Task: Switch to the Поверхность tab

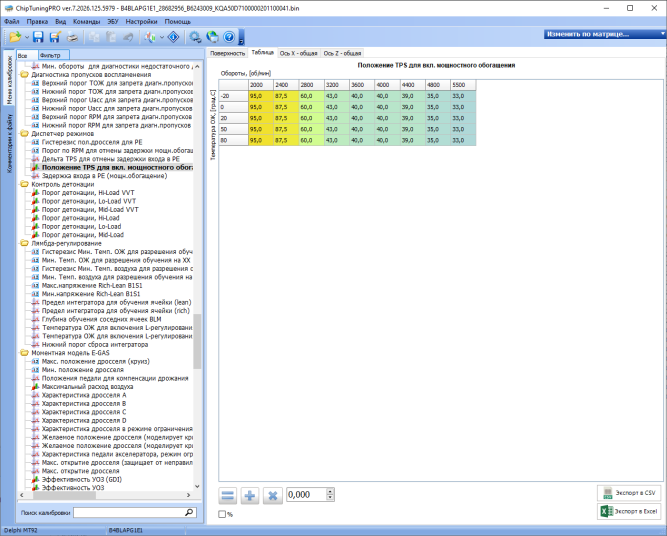Action: click(228, 53)
